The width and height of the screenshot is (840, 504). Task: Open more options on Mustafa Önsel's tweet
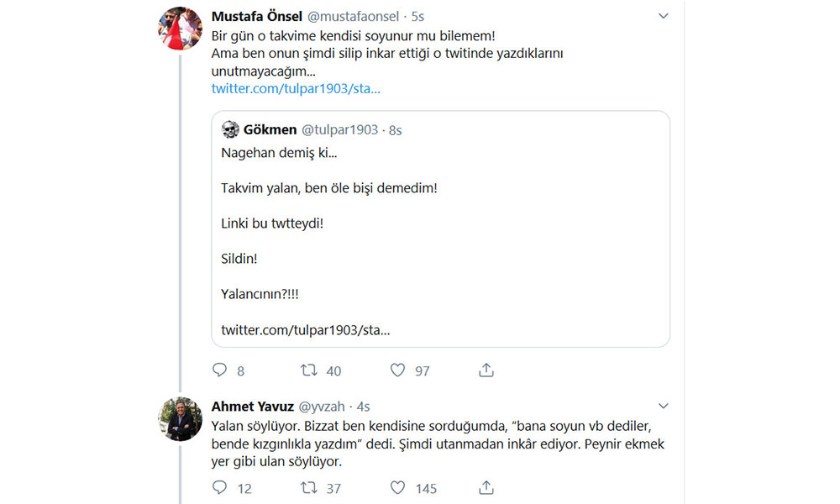663,17
